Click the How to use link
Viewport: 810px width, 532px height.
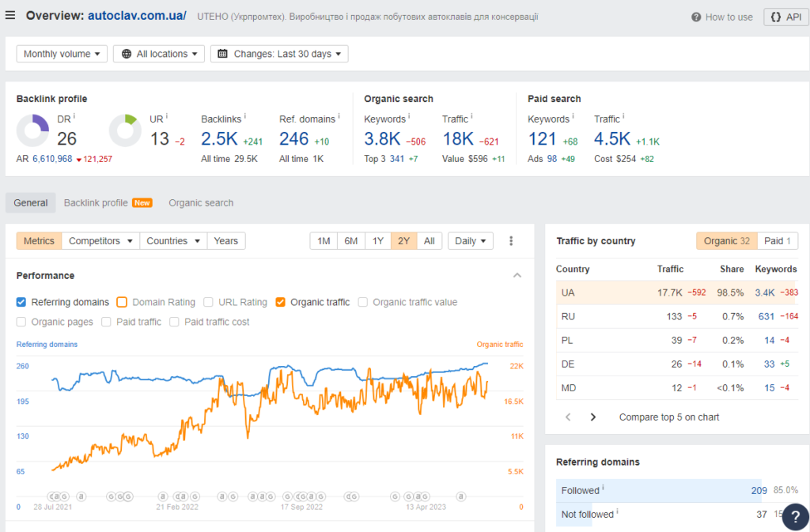click(x=729, y=17)
